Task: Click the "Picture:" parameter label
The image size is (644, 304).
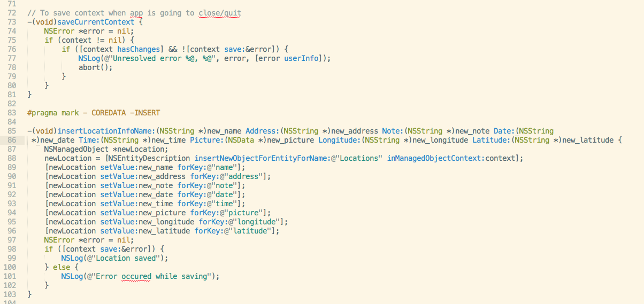Action: [208, 140]
